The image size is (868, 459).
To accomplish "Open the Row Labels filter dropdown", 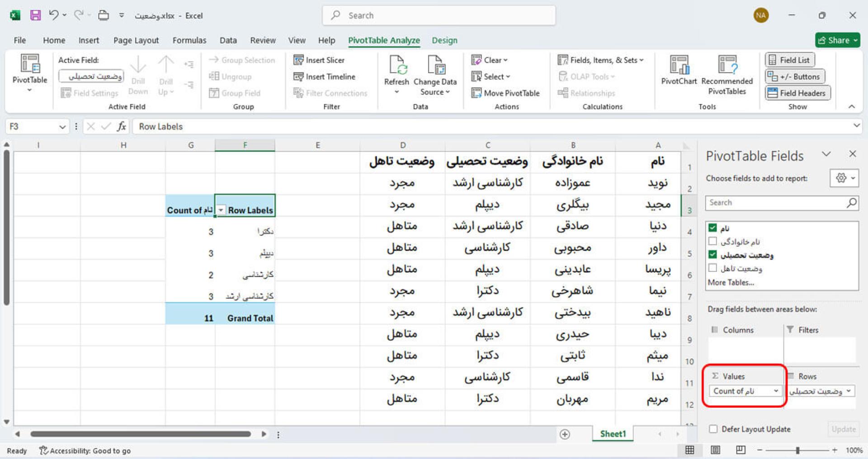I will click(x=221, y=210).
